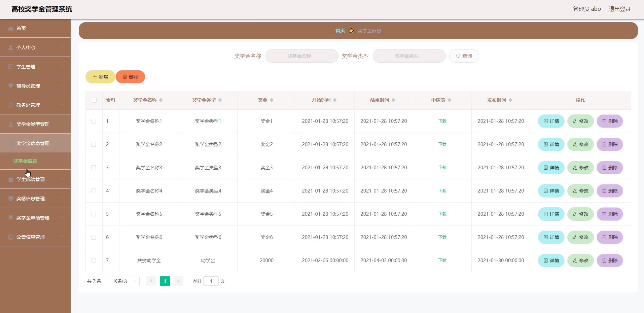The image size is (644, 313).
Task: Click the sort arrows on 开始时间 column
Action: click(335, 100)
